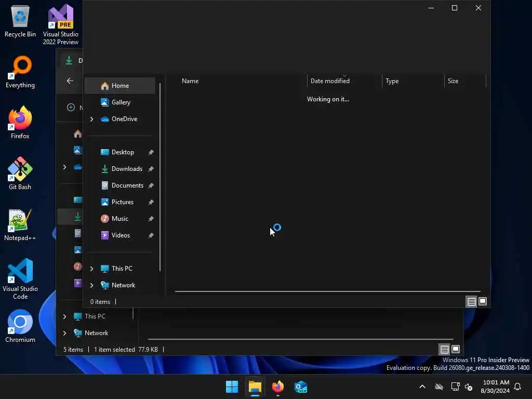This screenshot has height=399, width=532.
Task: Select Videos icon in background window sidebar
Action: click(78, 283)
